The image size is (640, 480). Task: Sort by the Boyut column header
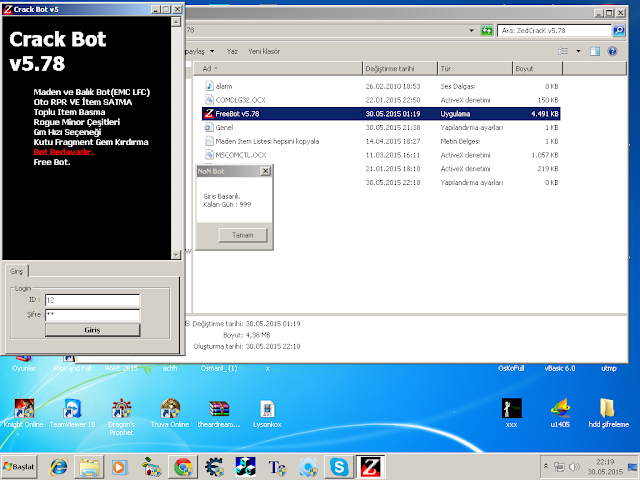(538, 69)
